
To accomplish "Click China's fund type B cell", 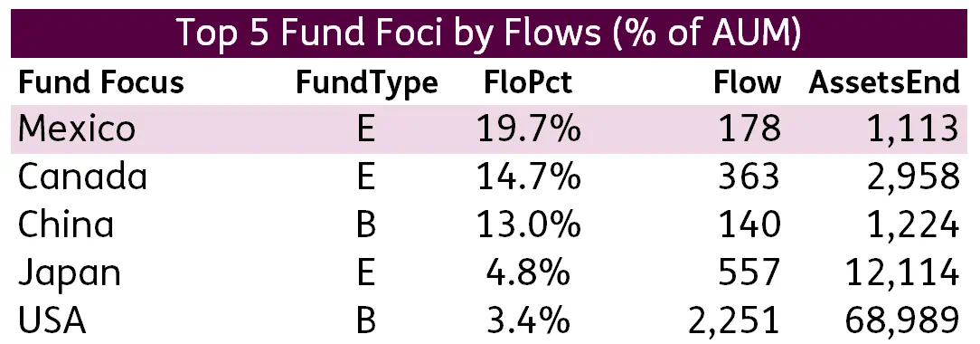I will 366,225.
